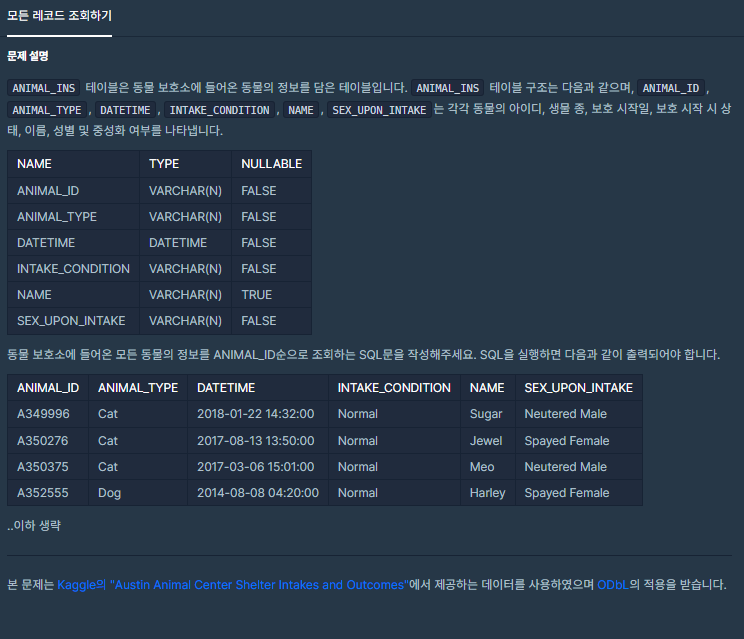Viewport: 744px width, 639px height.
Task: Click the INTAKE_CONDITION header in result table
Action: click(394, 388)
